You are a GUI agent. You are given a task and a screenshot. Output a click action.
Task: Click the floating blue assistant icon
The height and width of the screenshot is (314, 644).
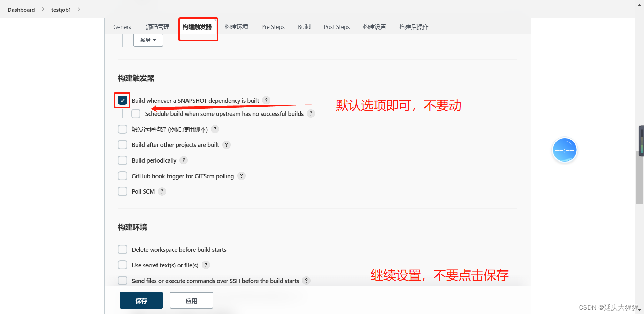(565, 150)
